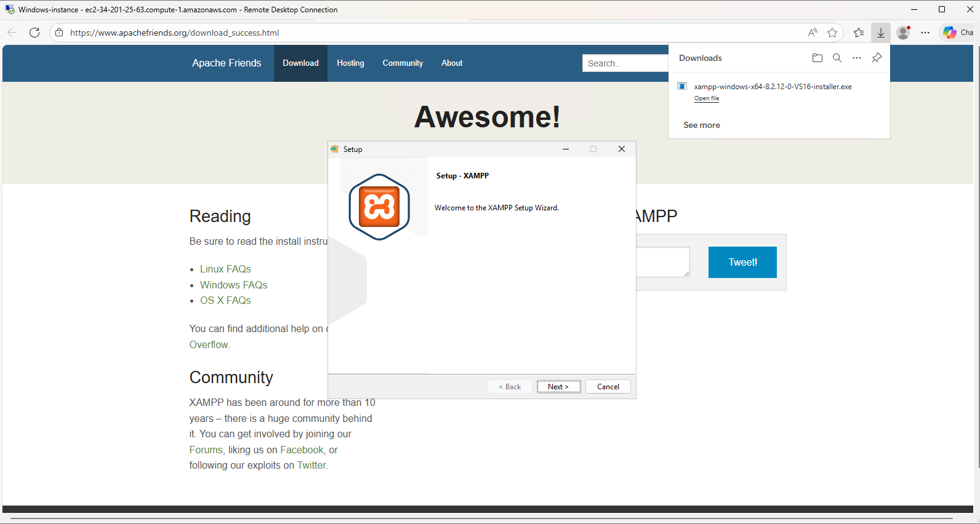Screen dimensions: 980x524
Task: Click the Community section heading
Action: click(x=231, y=377)
